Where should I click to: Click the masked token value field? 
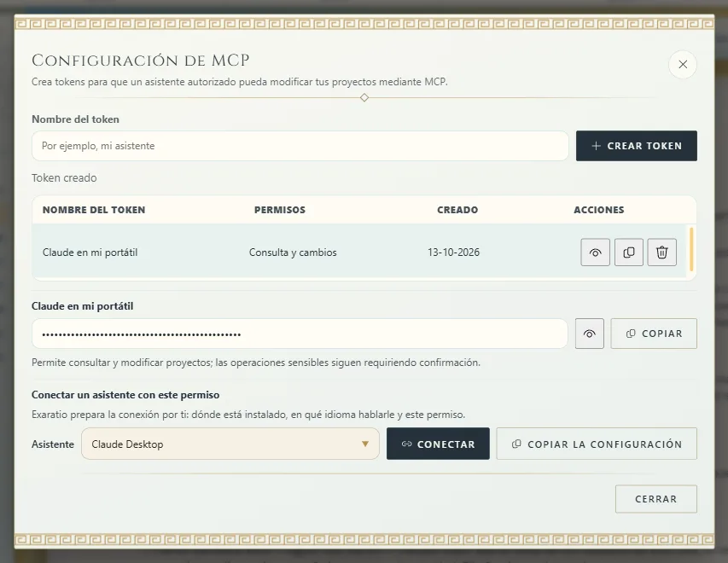[x=300, y=334]
